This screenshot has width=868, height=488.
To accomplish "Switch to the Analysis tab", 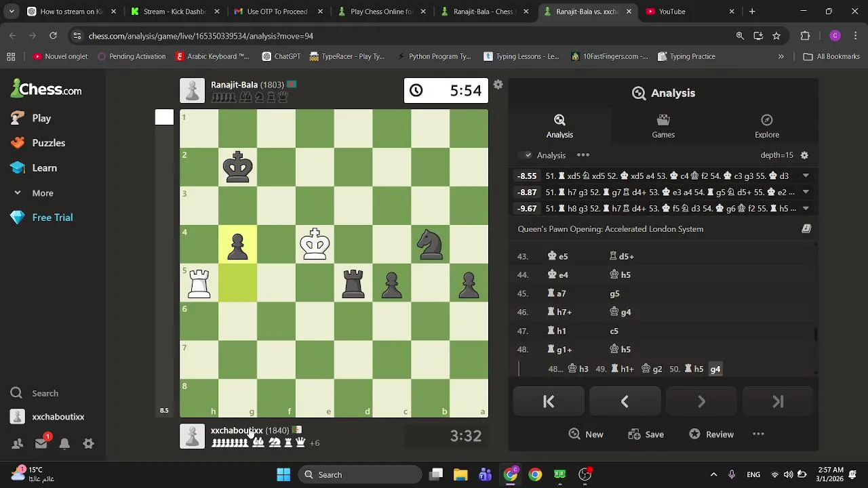I will (x=559, y=127).
